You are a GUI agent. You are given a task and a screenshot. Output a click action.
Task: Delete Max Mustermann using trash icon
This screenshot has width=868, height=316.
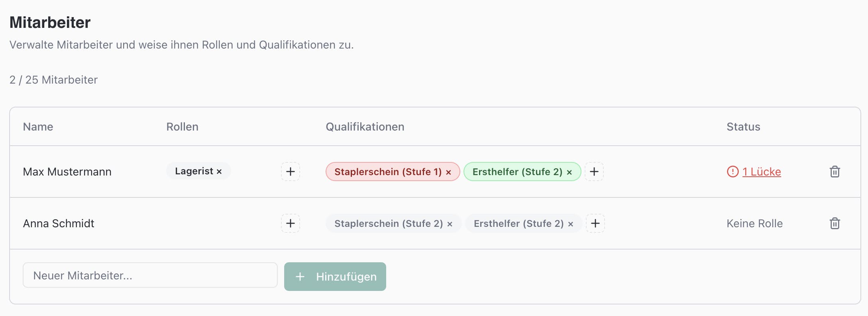(835, 172)
